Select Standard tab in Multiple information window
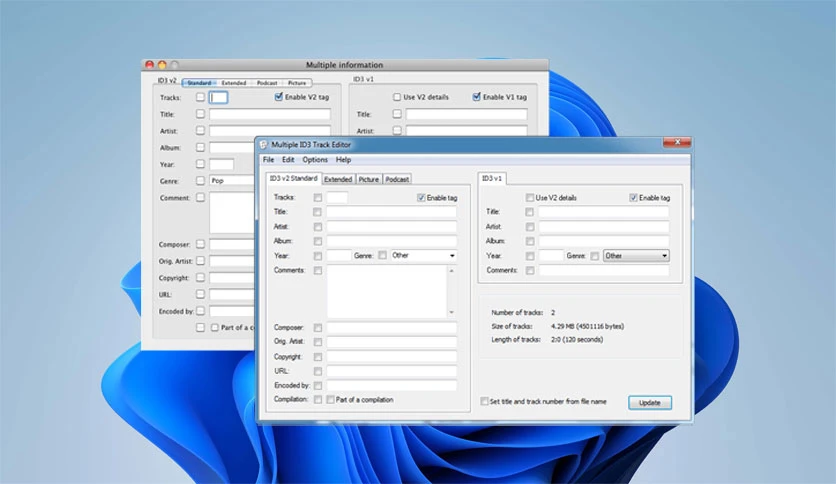 coord(199,83)
